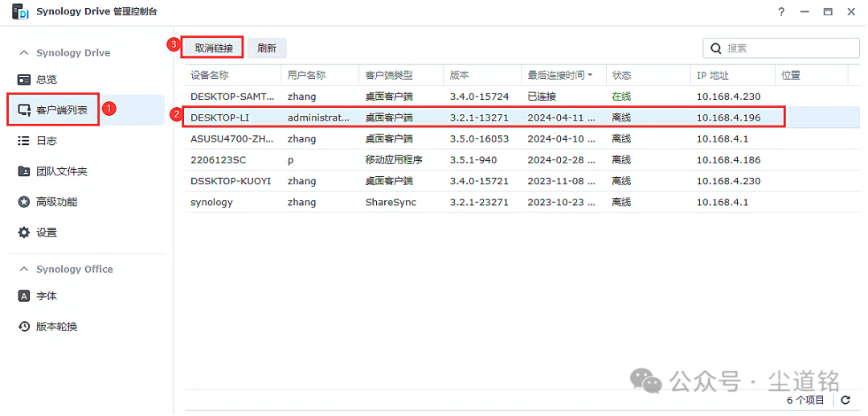Click the 版本轮换 version rotation icon

pos(24,327)
